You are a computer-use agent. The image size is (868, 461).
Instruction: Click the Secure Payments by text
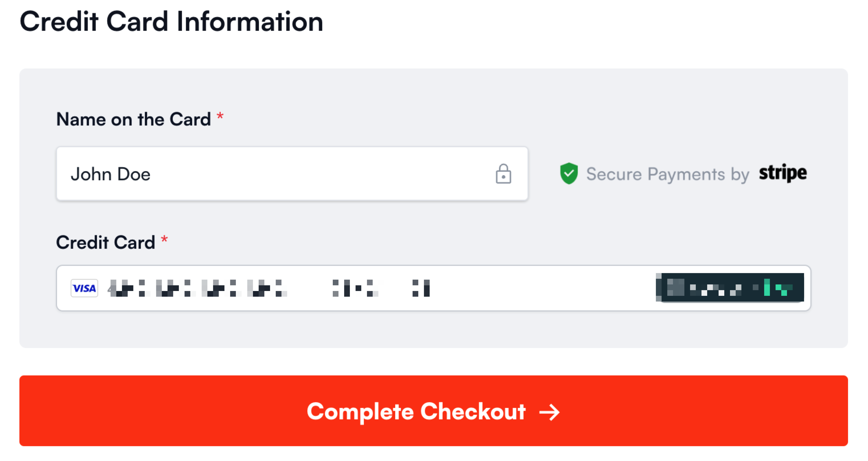pyautogui.click(x=668, y=174)
